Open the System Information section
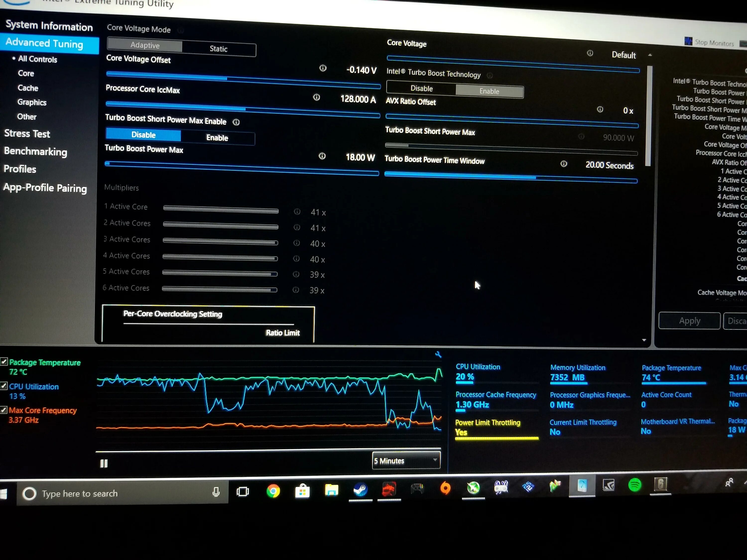Screen dimensions: 747x560 tap(49, 26)
